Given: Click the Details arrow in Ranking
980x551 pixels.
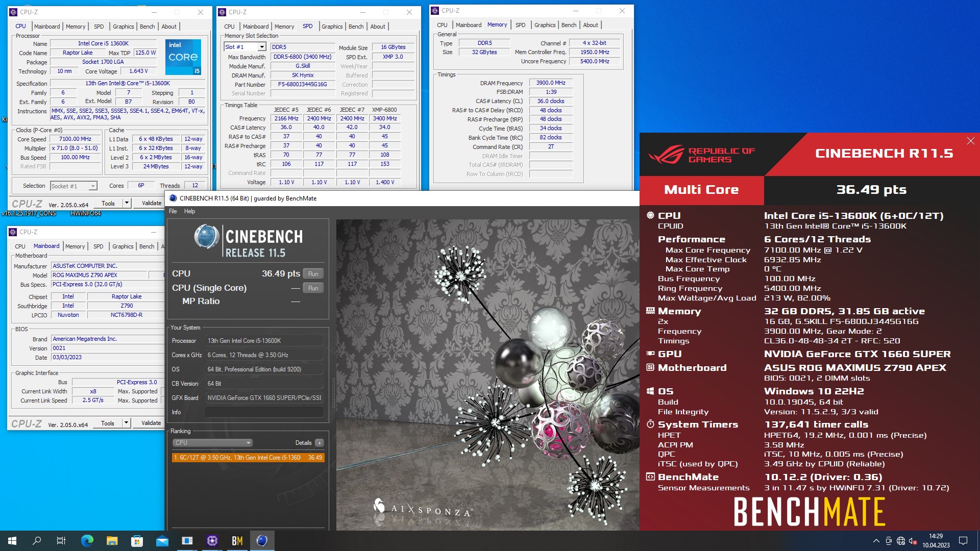Looking at the screenshot, I should coord(319,443).
